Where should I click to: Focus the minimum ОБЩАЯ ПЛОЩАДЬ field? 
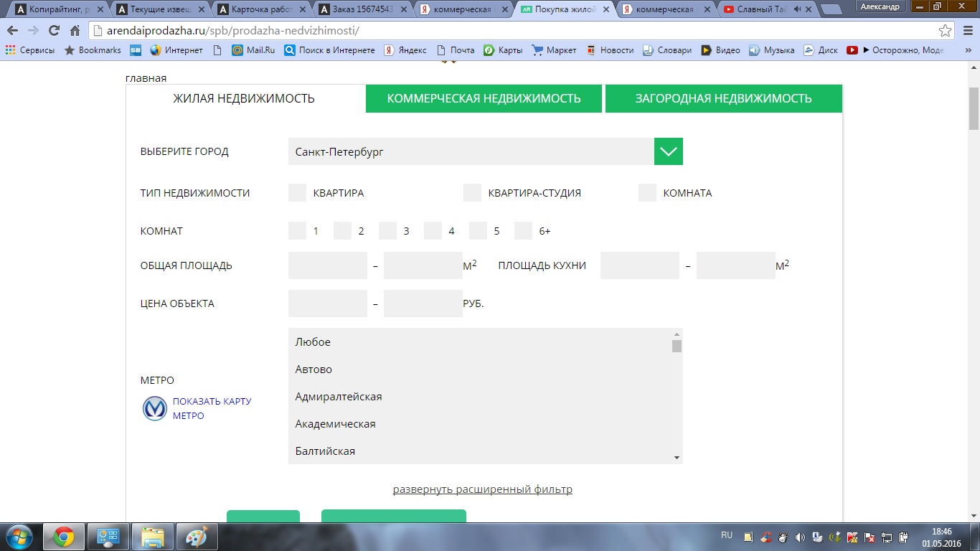point(328,265)
